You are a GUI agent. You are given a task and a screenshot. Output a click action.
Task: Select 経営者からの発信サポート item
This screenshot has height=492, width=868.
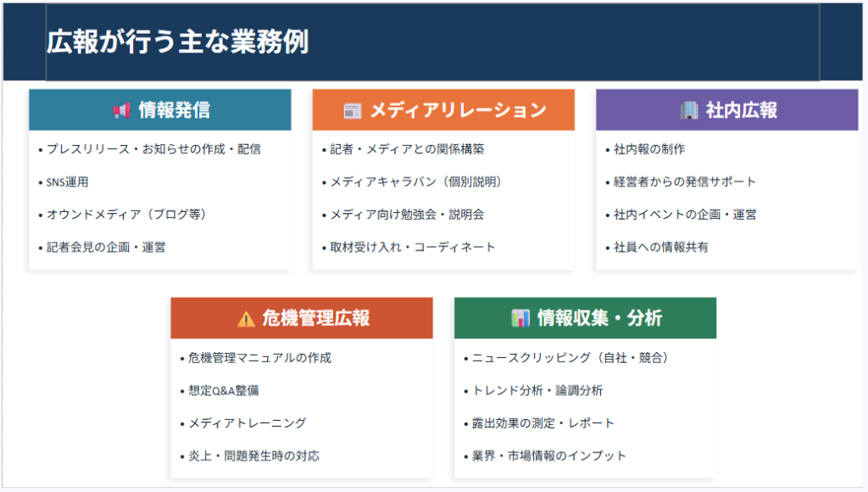click(685, 182)
